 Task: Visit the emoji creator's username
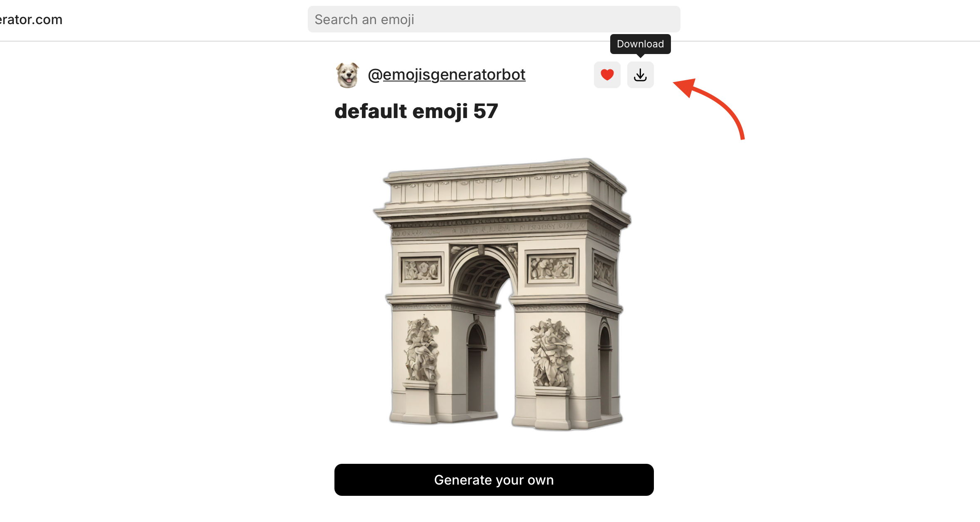coord(446,75)
